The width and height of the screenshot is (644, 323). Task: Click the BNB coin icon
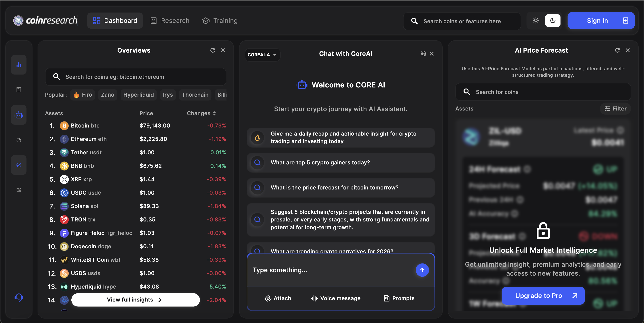pyautogui.click(x=64, y=166)
